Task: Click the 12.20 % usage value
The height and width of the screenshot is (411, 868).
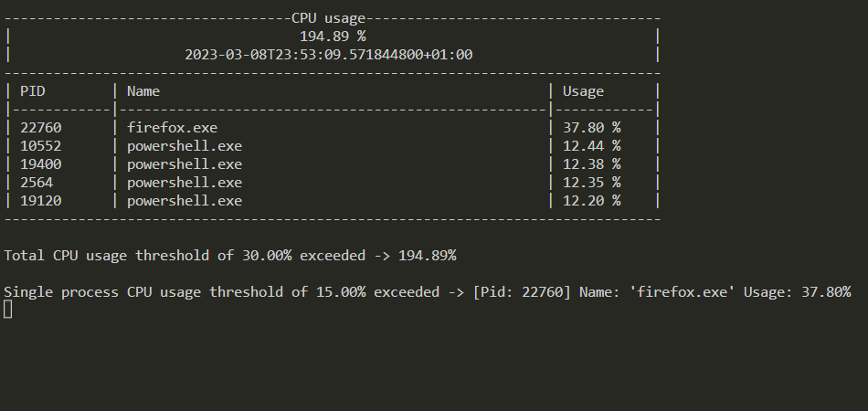Action: (591, 201)
